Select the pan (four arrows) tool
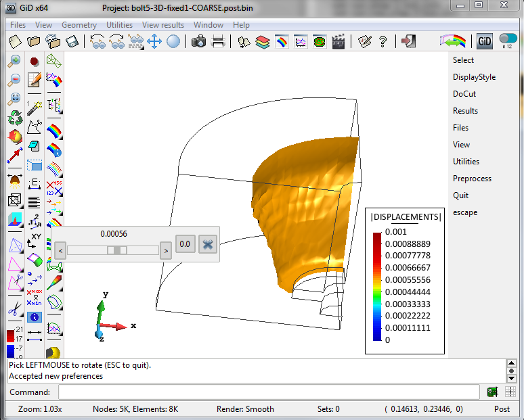 pyautogui.click(x=154, y=42)
